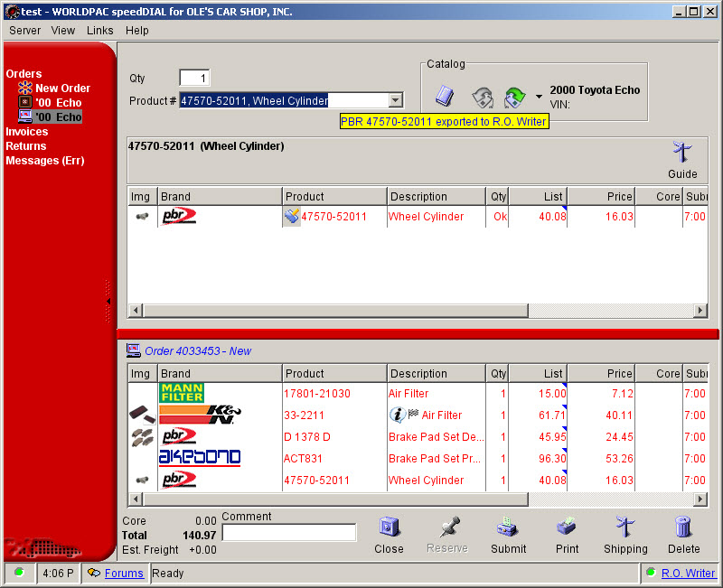Screen dimensions: 723x588
Task: Print the order with the Print icon
Action: 567,527
